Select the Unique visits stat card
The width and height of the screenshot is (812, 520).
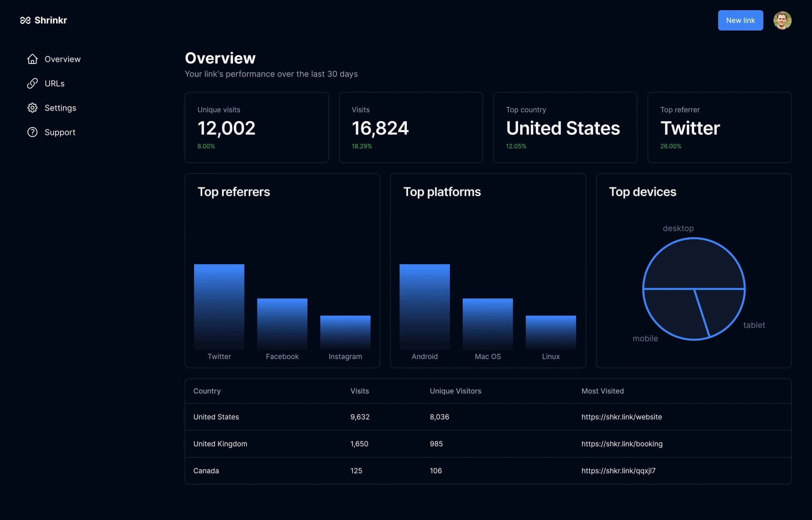point(257,127)
